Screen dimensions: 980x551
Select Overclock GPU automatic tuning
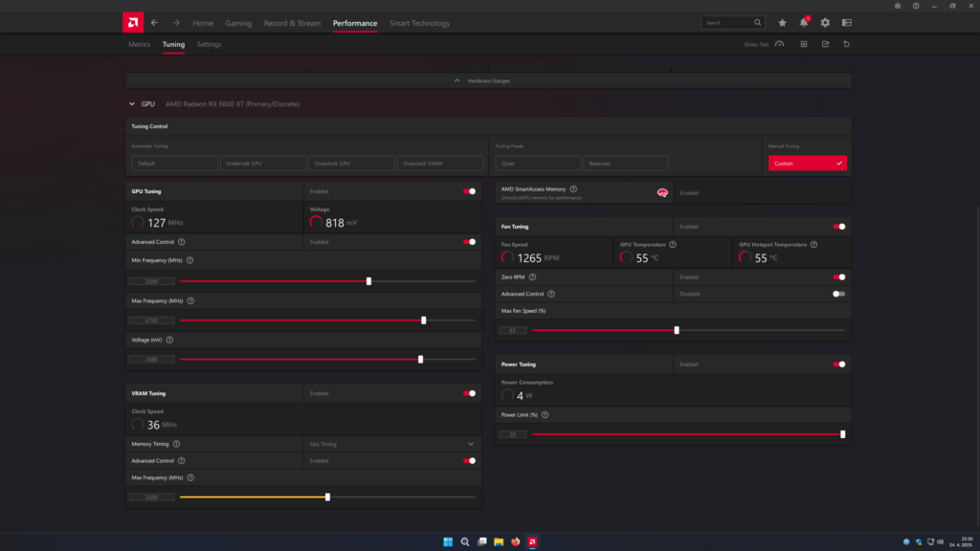pyautogui.click(x=352, y=163)
